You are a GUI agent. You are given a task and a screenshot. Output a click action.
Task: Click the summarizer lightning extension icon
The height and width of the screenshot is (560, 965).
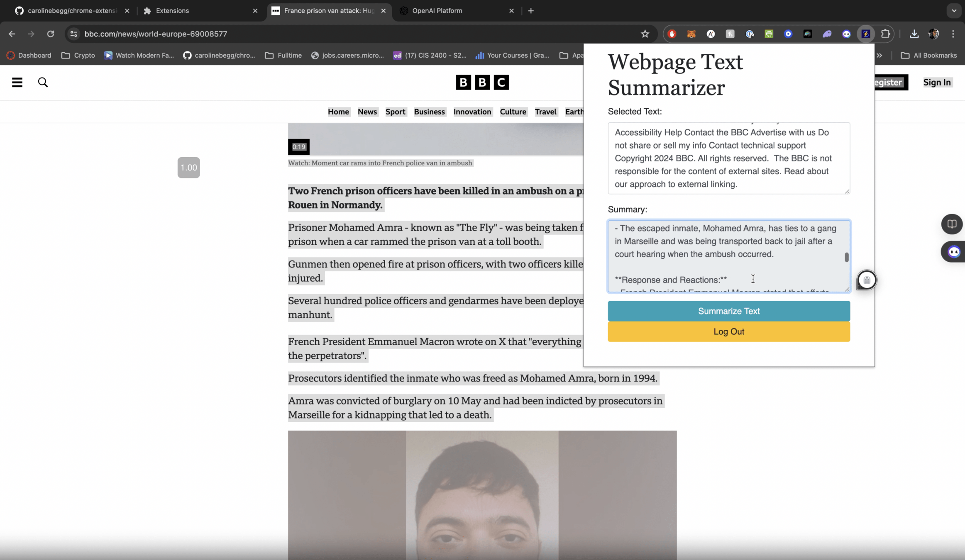[x=866, y=34]
